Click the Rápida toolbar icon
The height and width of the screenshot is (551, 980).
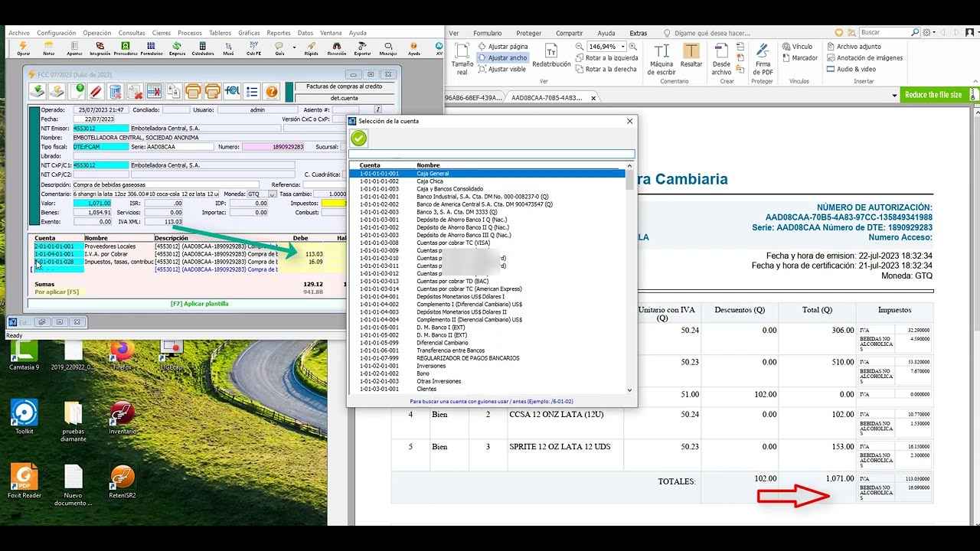[x=311, y=48]
